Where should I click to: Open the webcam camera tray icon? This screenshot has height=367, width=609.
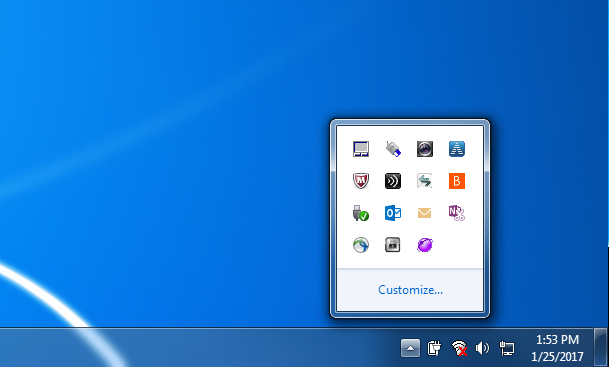point(425,149)
